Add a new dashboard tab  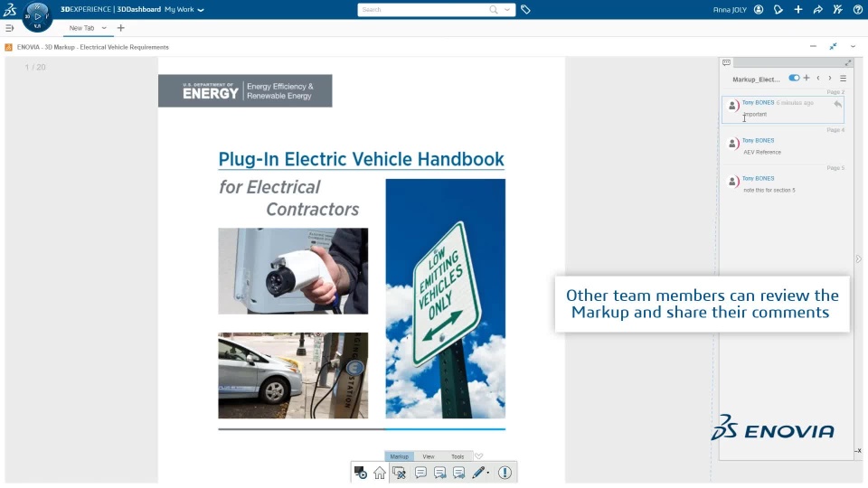click(120, 28)
